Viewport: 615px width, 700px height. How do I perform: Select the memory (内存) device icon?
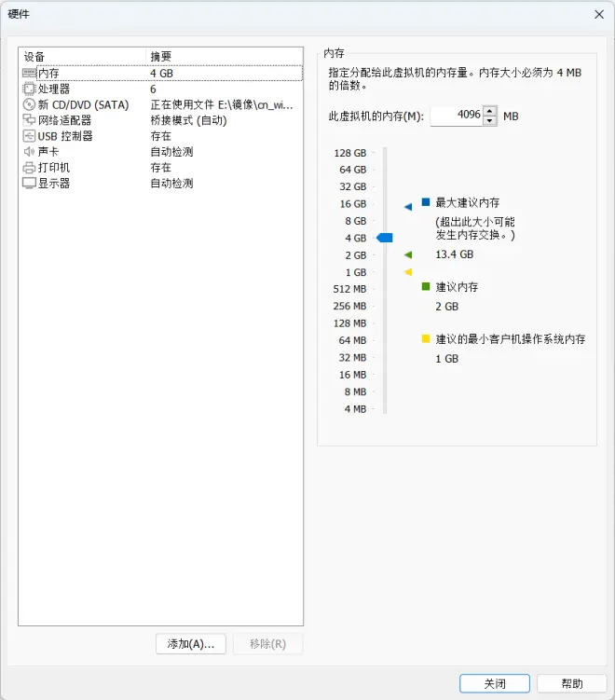[x=29, y=73]
